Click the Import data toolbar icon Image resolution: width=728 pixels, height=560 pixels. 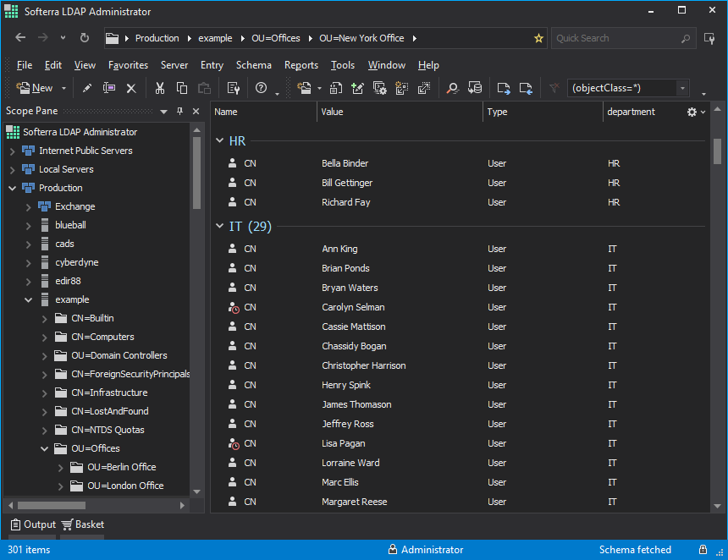pos(526,88)
